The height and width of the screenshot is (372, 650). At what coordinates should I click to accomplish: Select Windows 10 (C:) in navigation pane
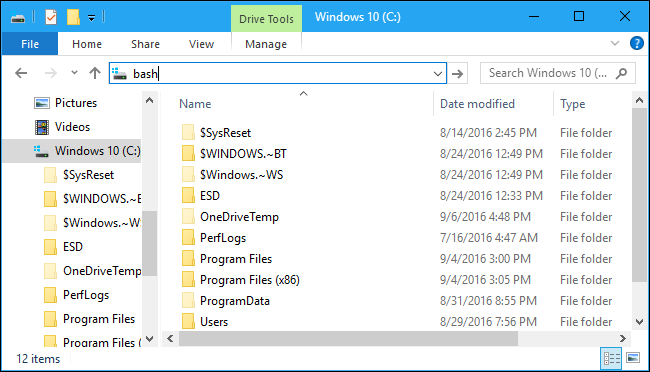click(71, 151)
